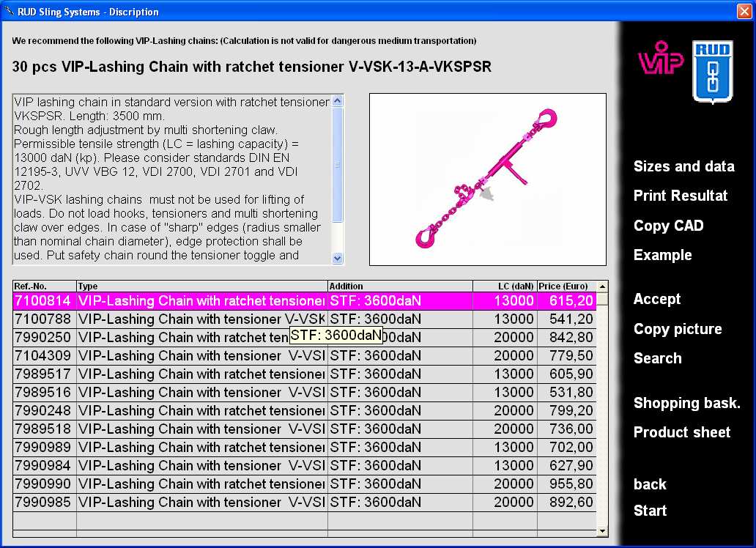
Task: Click the description box scroll-up arrow
Action: coord(338,101)
